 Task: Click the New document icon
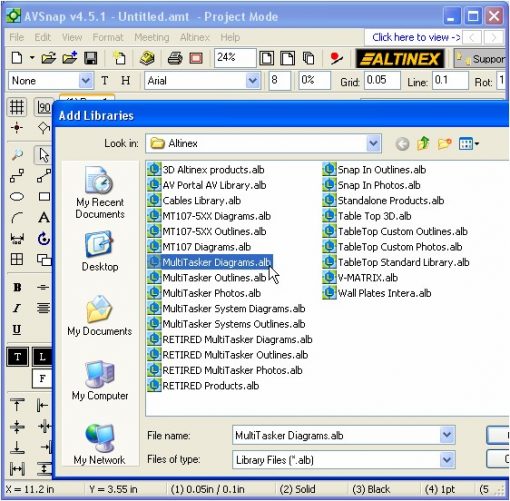(x=17, y=58)
